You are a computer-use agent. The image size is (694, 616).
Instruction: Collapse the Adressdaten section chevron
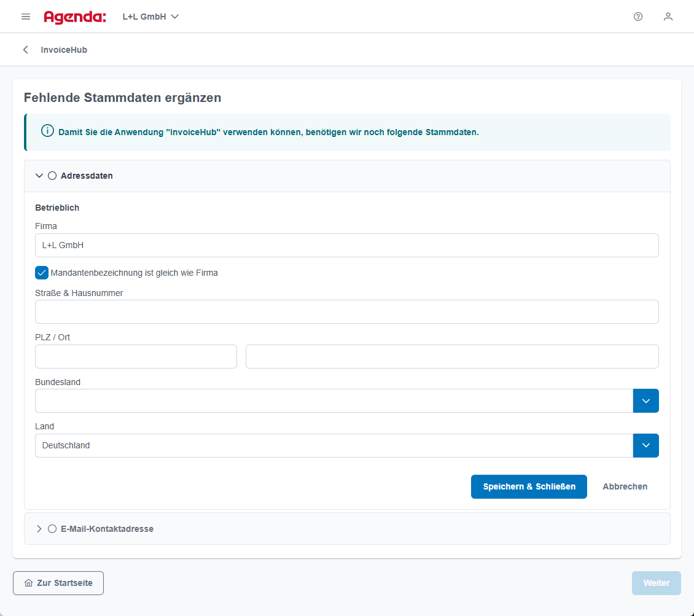39,176
